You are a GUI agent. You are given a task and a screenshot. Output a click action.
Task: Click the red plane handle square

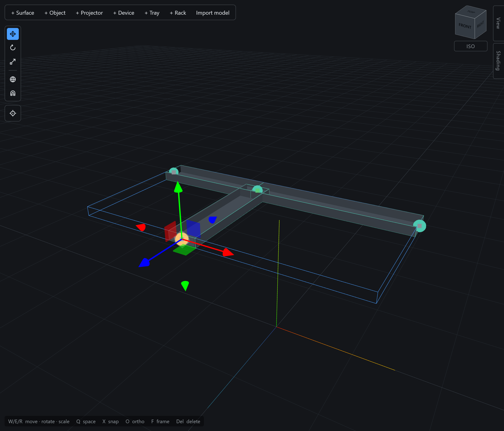coord(170,232)
